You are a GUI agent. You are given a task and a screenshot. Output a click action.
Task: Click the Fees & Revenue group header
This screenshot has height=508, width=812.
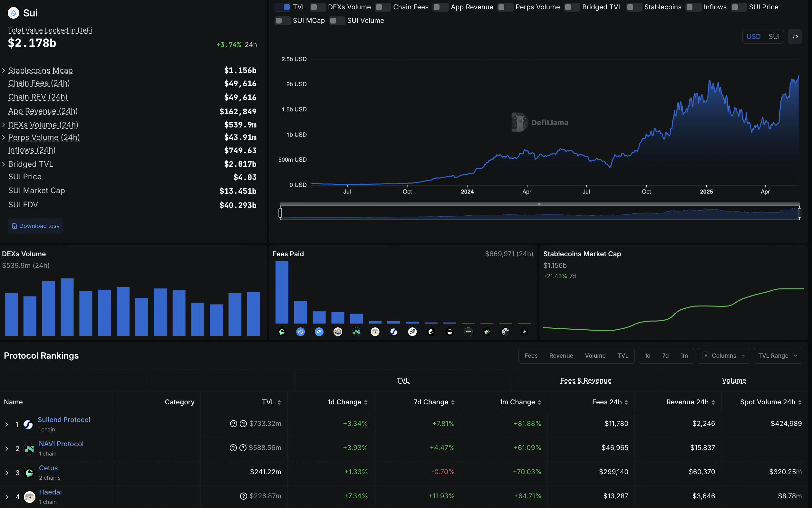tap(586, 381)
